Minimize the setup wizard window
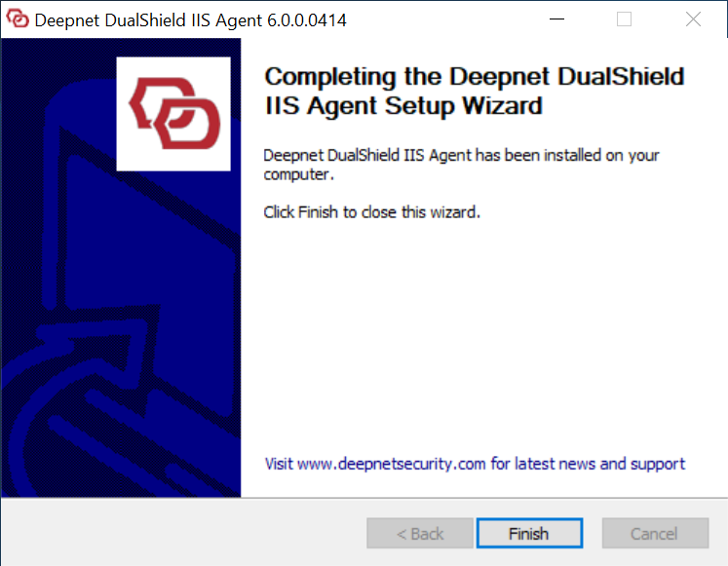The height and width of the screenshot is (566, 728). (x=556, y=19)
